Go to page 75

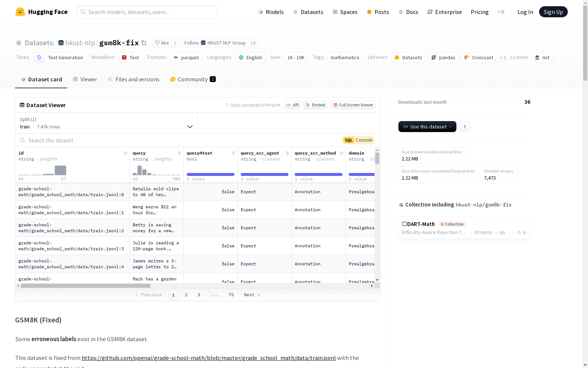(x=231, y=295)
